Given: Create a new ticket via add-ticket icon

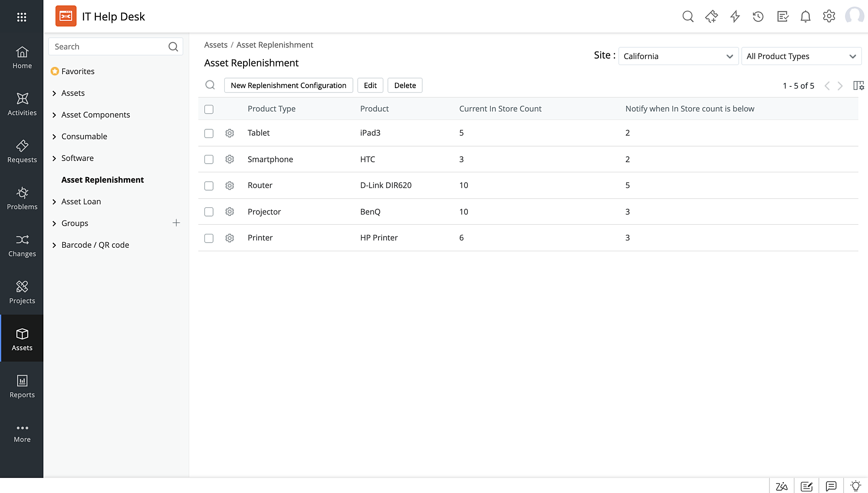Looking at the screenshot, I should click(x=711, y=16).
